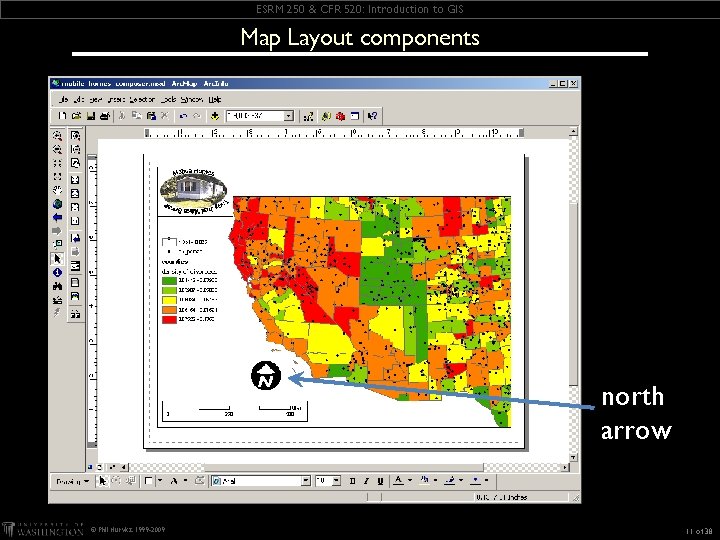Click the Delete X icon
The image size is (720, 540).
point(165,116)
